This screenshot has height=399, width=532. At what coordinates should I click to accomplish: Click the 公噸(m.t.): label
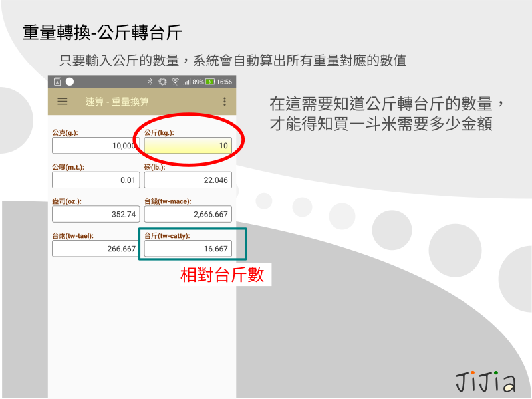[68, 167]
